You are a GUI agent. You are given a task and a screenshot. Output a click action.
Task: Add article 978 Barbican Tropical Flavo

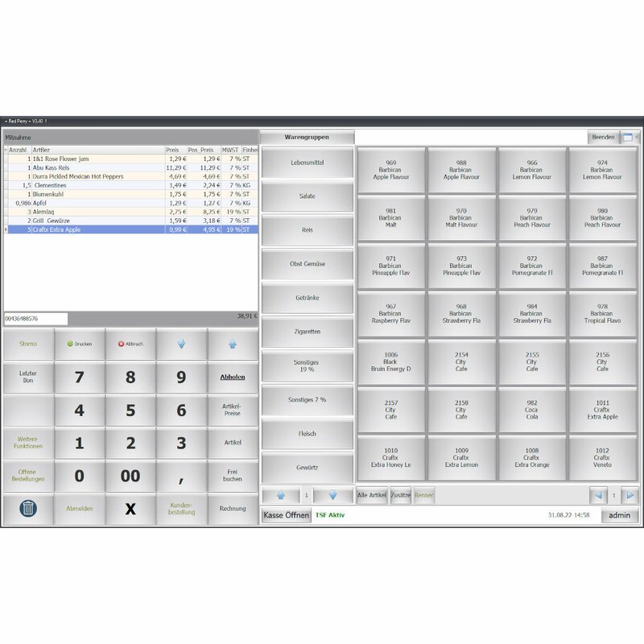coord(602,314)
